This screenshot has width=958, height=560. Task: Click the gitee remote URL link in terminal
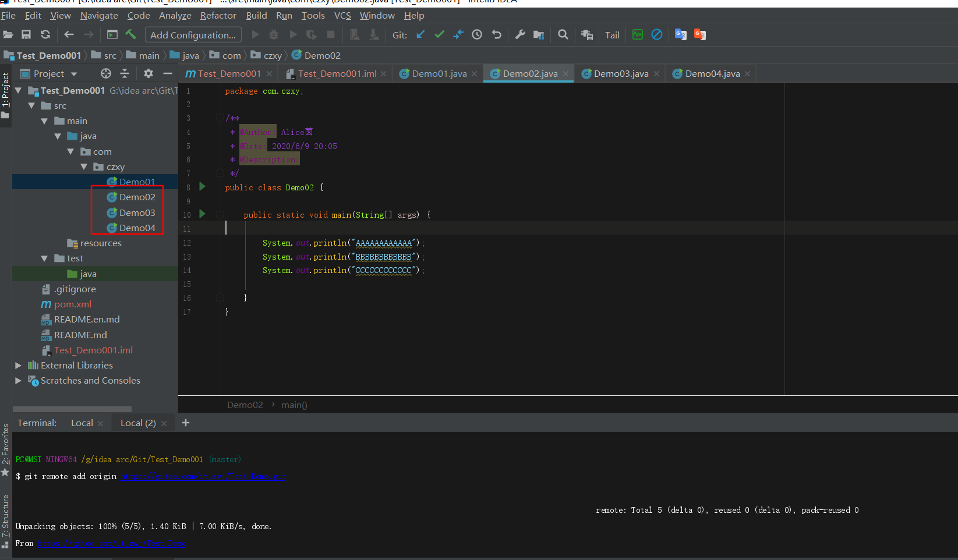[x=203, y=476]
